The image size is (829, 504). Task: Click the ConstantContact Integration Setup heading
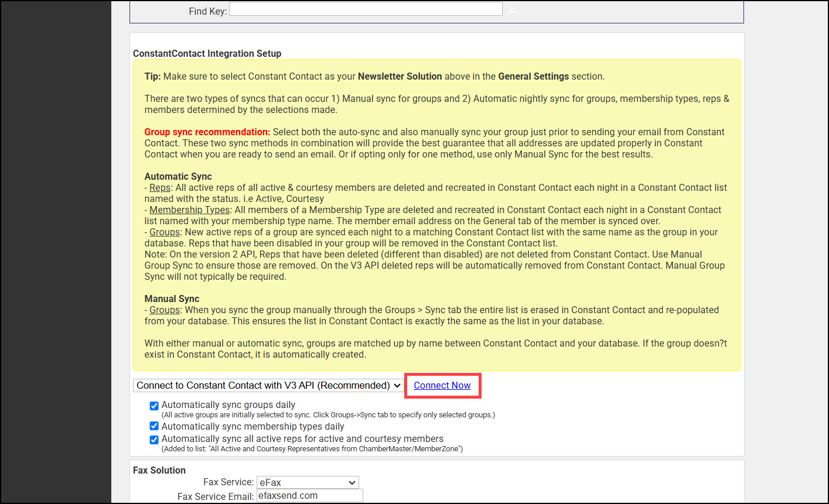[x=207, y=53]
